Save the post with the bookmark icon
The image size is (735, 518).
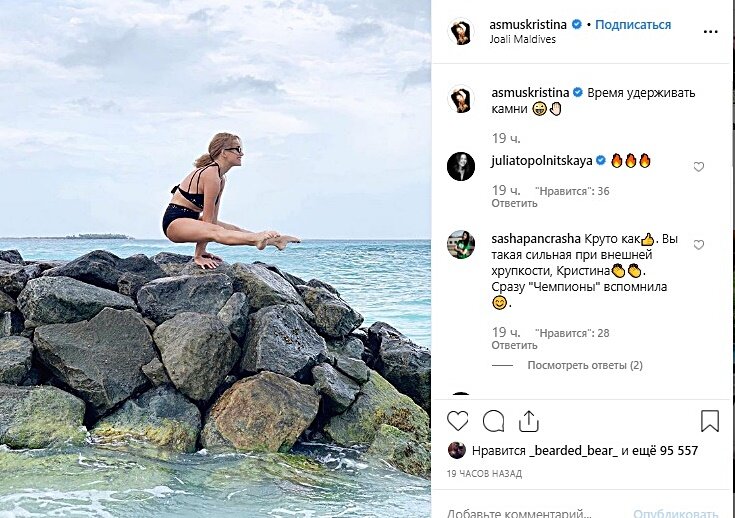pos(709,420)
